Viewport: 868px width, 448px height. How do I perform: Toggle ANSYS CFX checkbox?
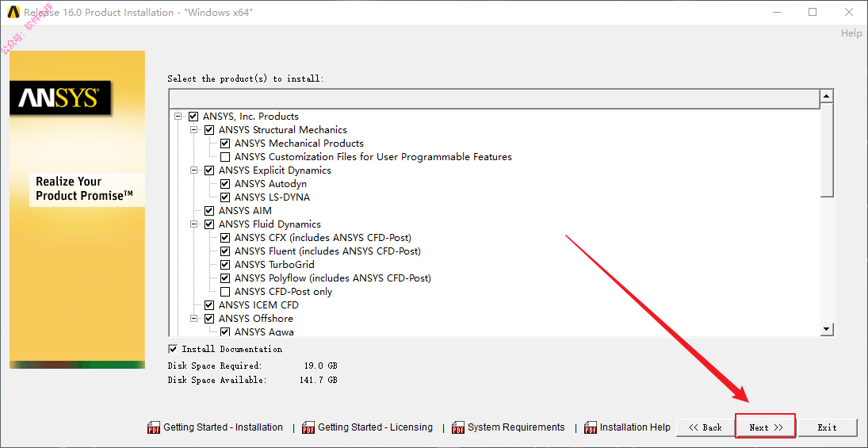point(225,238)
